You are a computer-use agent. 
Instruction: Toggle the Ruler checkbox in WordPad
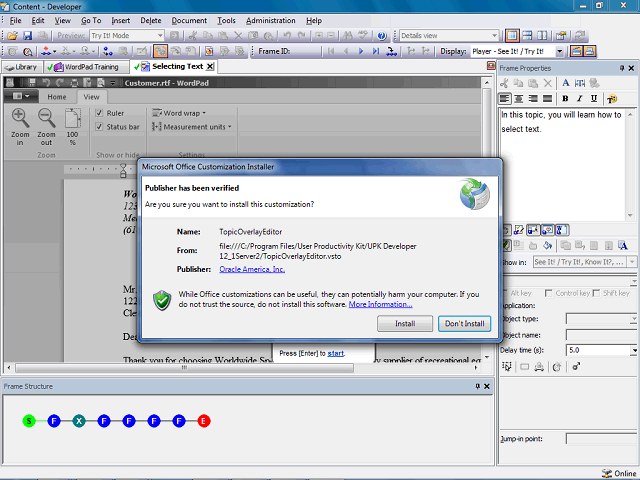coord(99,113)
